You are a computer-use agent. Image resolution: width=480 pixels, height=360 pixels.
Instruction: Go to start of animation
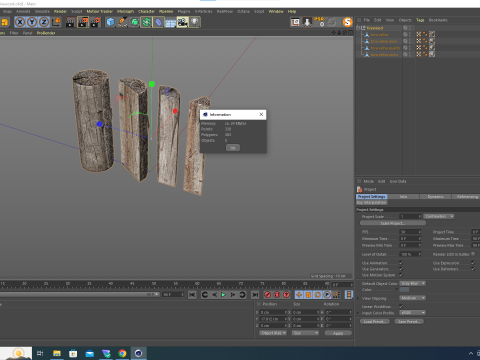[192, 295]
